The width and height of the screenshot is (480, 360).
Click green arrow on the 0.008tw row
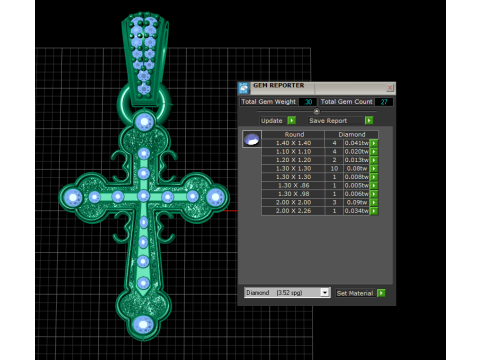pos(374,177)
